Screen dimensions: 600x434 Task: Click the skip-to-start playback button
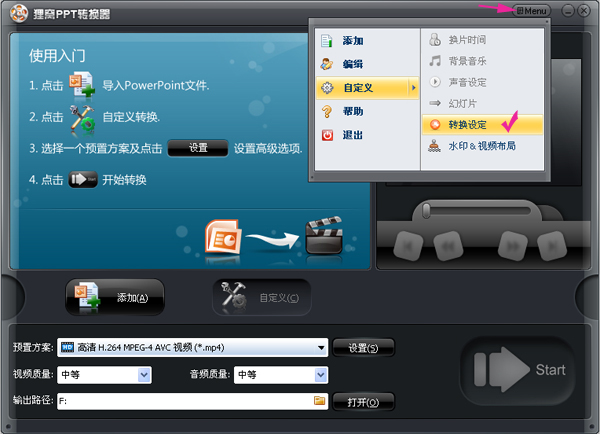[408, 246]
